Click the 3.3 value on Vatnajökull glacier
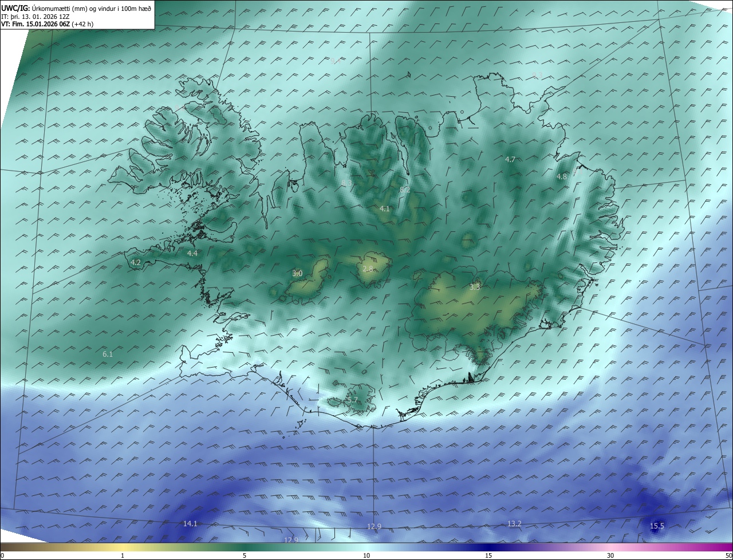The image size is (733, 560). [x=475, y=287]
